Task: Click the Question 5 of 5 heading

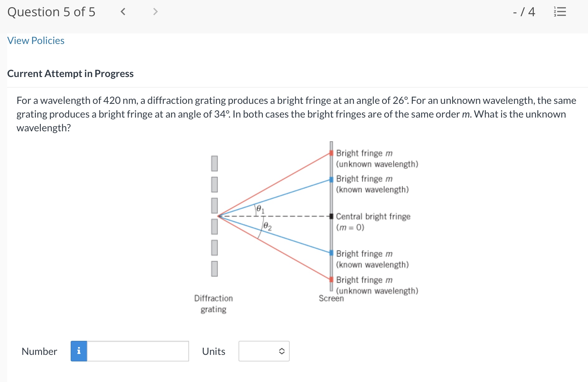Action: pyautogui.click(x=52, y=12)
